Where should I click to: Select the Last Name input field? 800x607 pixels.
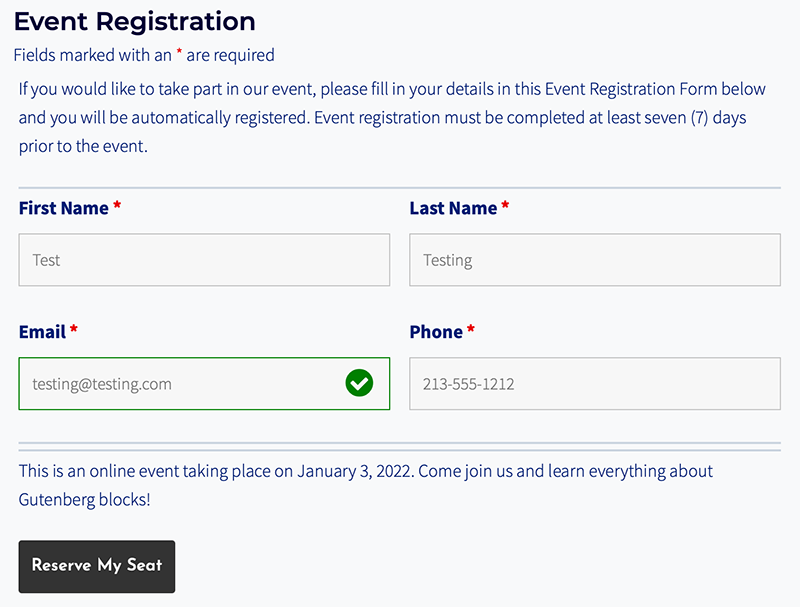[594, 259]
